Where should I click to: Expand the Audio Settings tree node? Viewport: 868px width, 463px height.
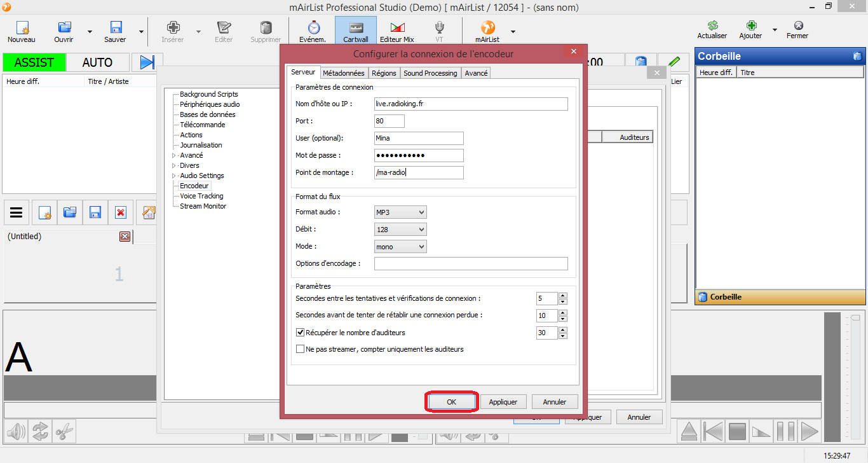(x=174, y=176)
